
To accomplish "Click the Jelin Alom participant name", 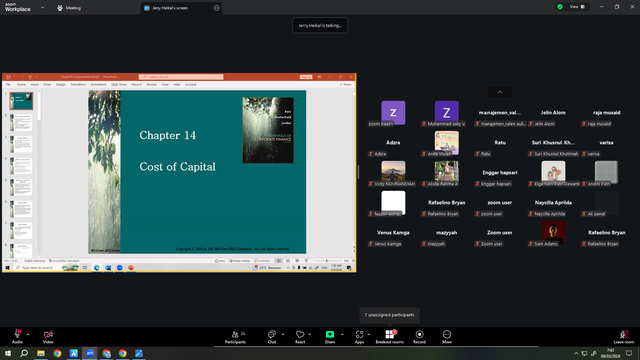I will (553, 113).
